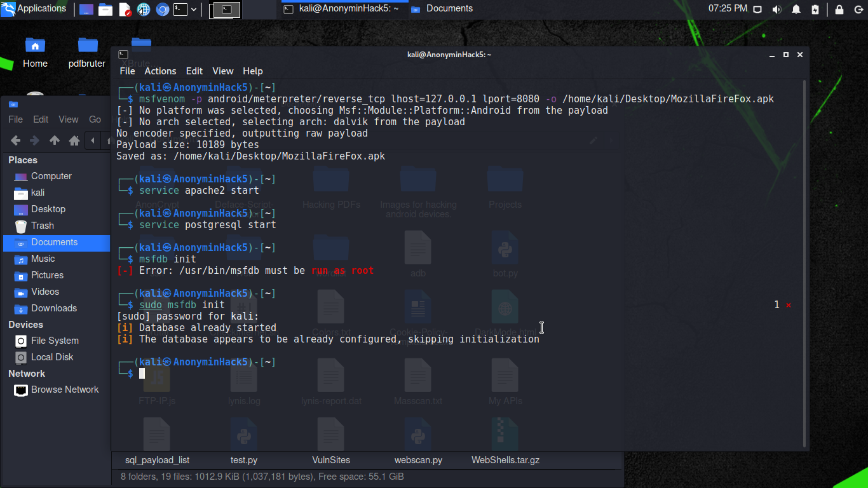Lock the screen with the padlock icon
Image resolution: width=868 pixels, height=488 pixels.
pos(839,9)
